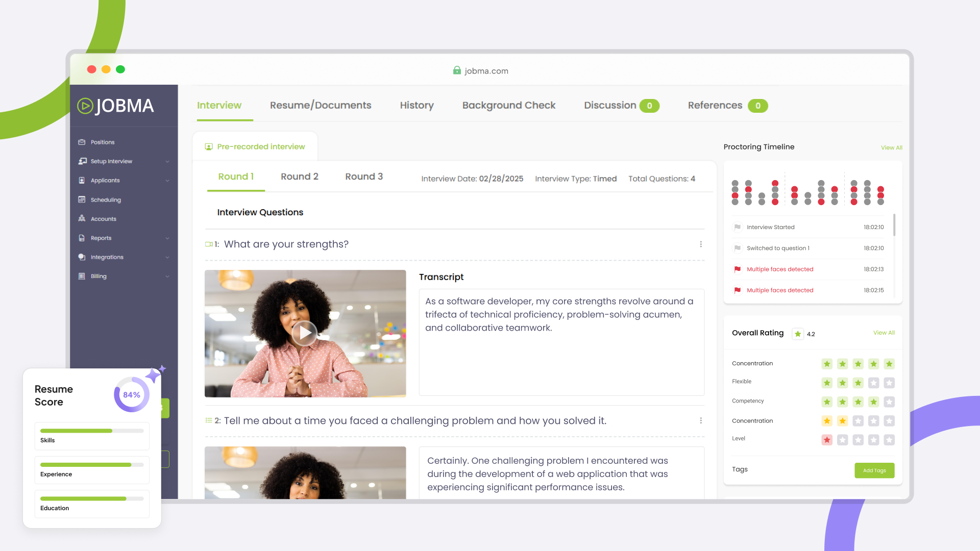Click the Scheduling calendar icon
Image resolution: width=980 pixels, height=551 pixels.
(x=82, y=199)
